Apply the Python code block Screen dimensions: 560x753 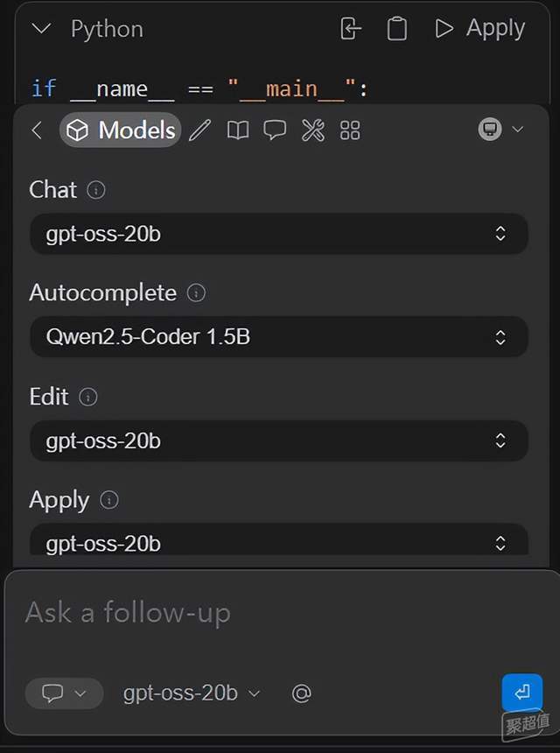pos(479,29)
